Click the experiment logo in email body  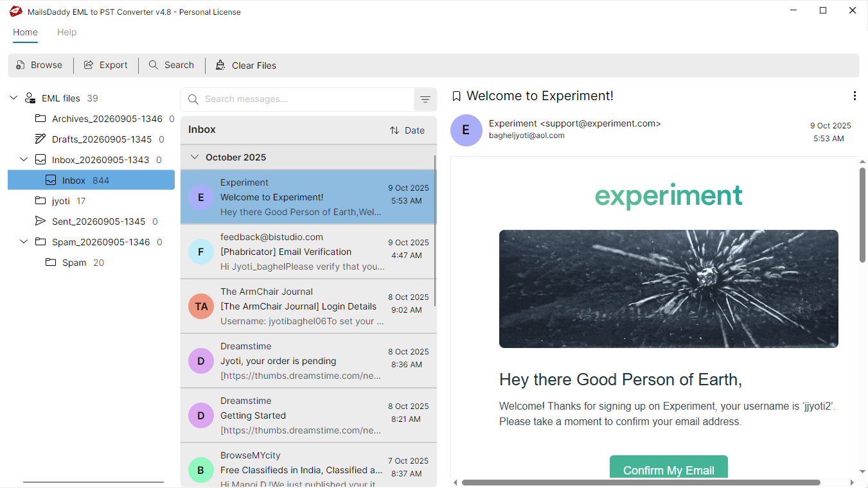click(669, 195)
